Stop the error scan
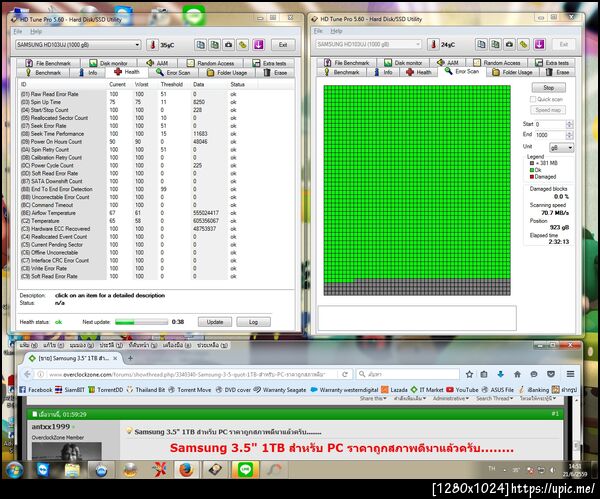Viewport: 600px width, 499px height. (548, 88)
